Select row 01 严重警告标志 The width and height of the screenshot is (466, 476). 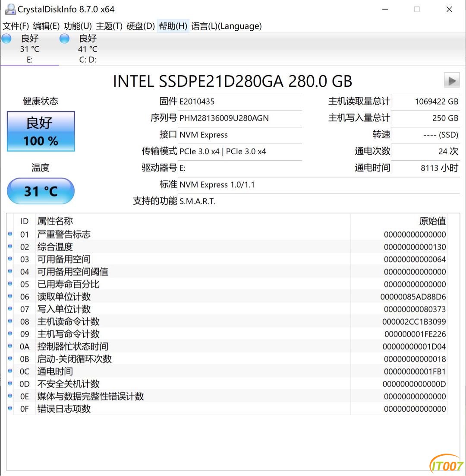(x=227, y=235)
